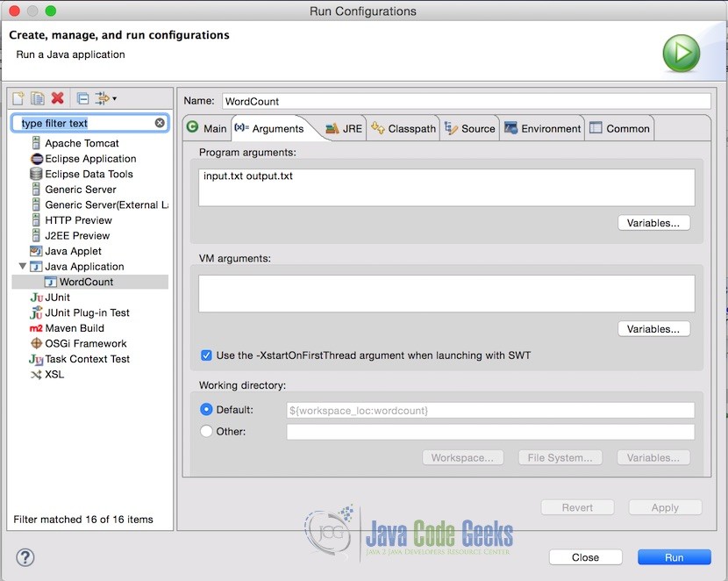Delete selected configuration with red X icon
This screenshot has width=728, height=581.
[x=58, y=98]
